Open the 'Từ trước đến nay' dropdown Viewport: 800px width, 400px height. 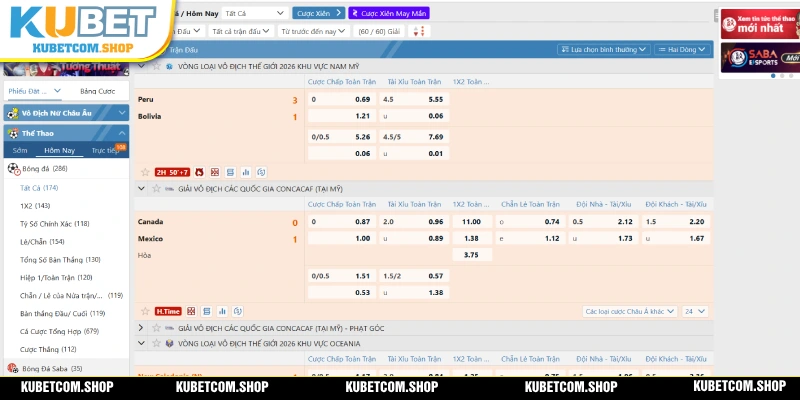(313, 31)
